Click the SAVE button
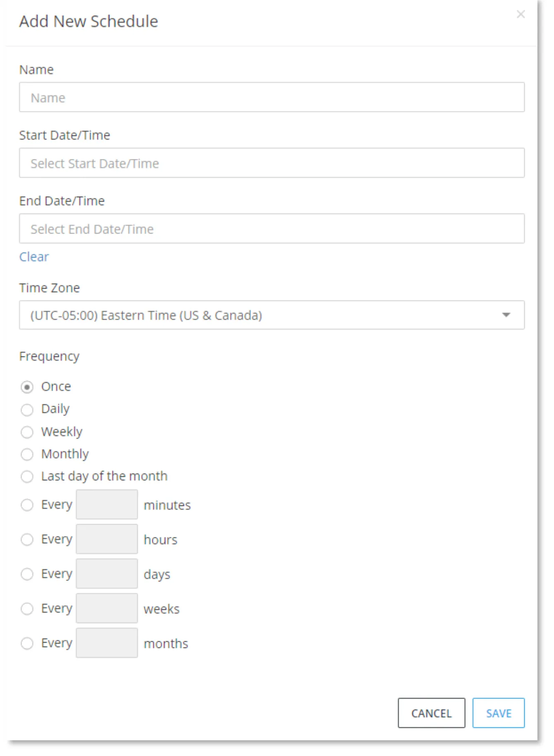554x756 pixels. coord(499,713)
